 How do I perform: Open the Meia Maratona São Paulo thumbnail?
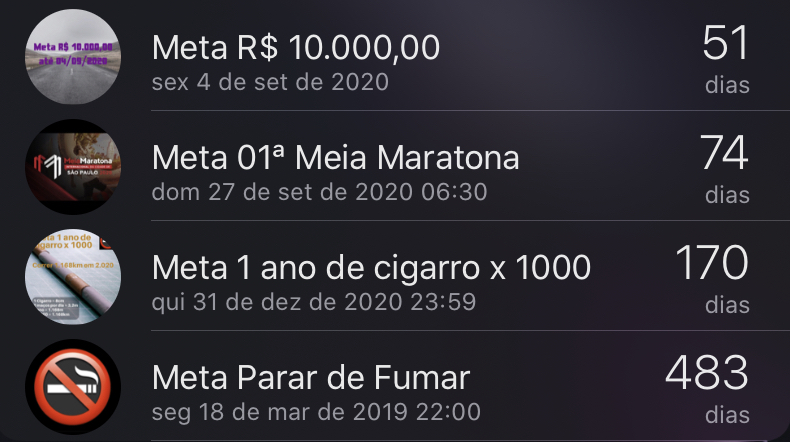[72, 166]
